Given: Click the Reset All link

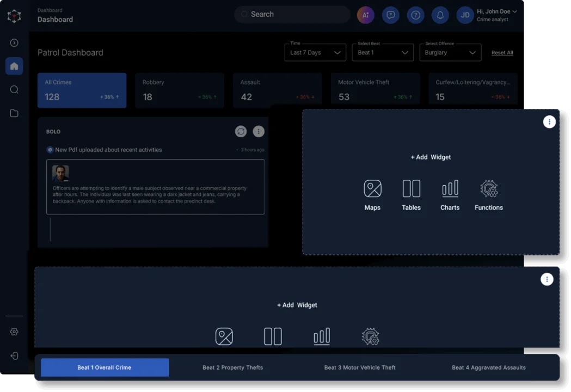Looking at the screenshot, I should click(502, 53).
